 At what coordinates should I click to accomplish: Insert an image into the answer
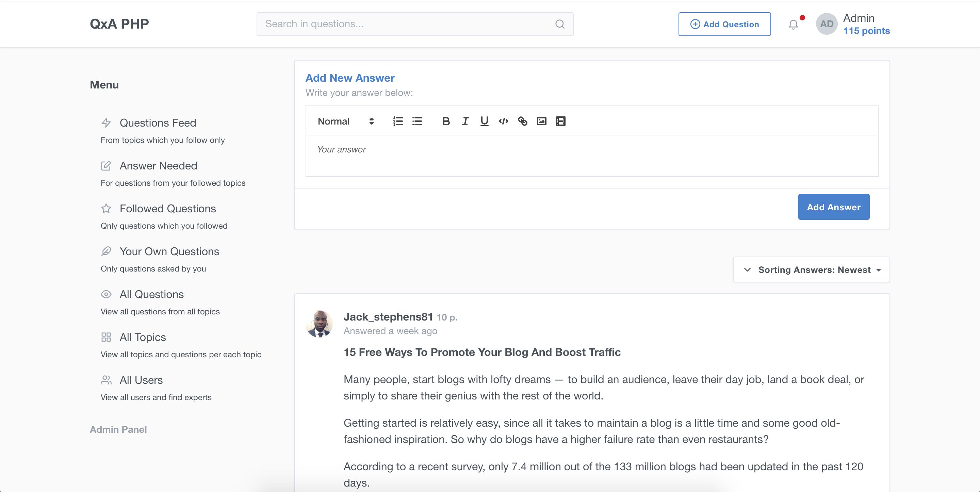tap(541, 121)
